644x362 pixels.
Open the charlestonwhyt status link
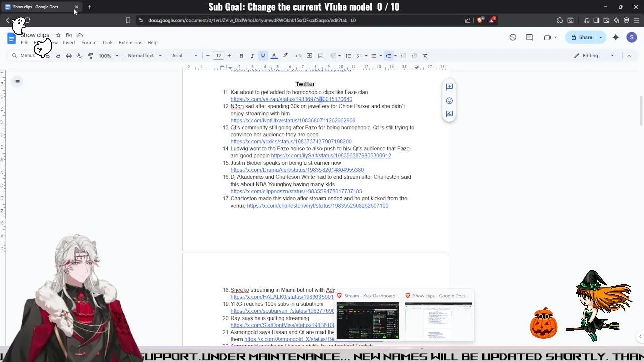(x=317, y=206)
